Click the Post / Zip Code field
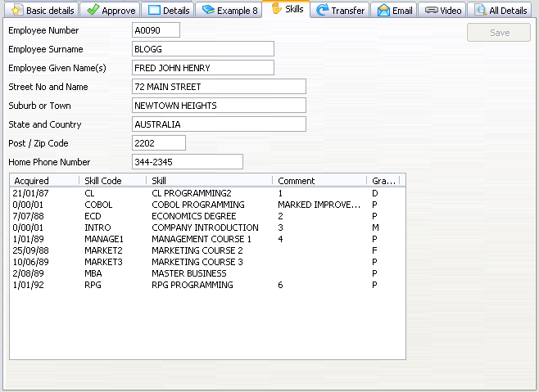This screenshot has height=392, width=539. point(159,143)
